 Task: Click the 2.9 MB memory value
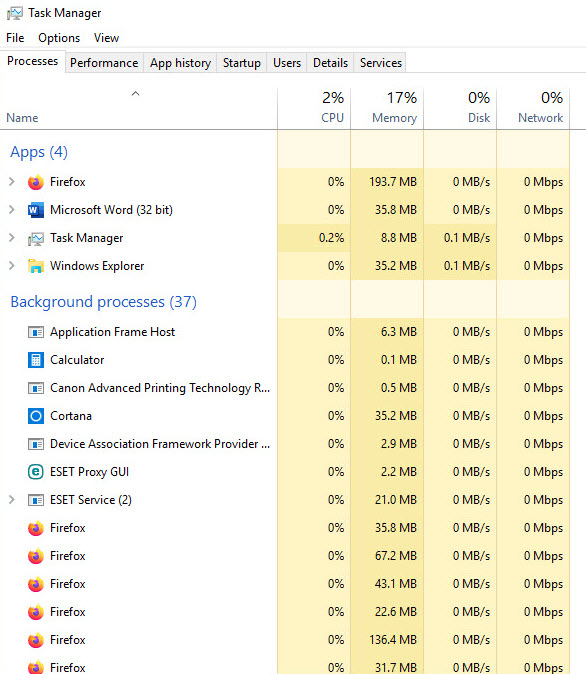[399, 444]
